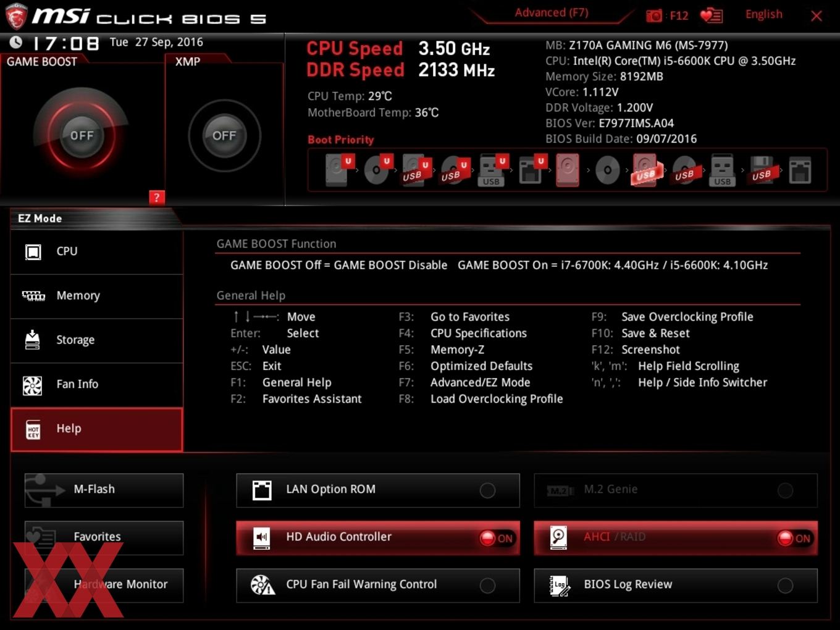Select the UEFI USB CD/DVD boot icon
The width and height of the screenshot is (840, 630).
click(454, 170)
